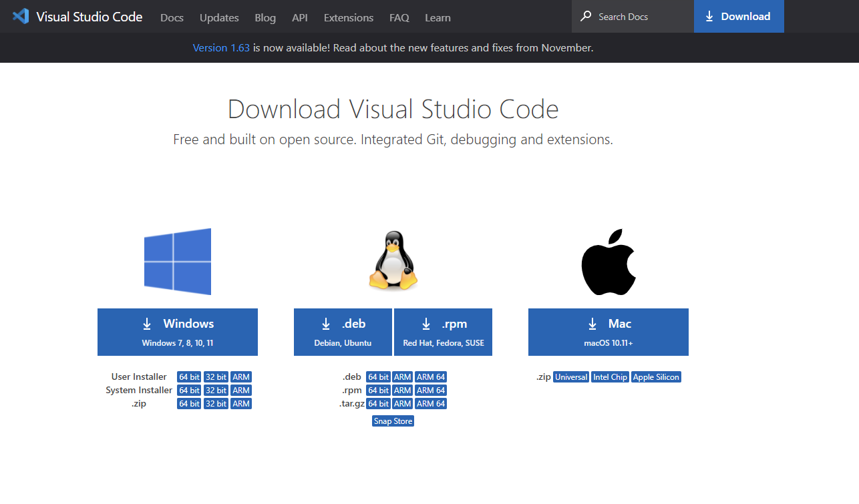Focus the Search Docs input field
This screenshot has height=504, width=859.
[x=633, y=16]
